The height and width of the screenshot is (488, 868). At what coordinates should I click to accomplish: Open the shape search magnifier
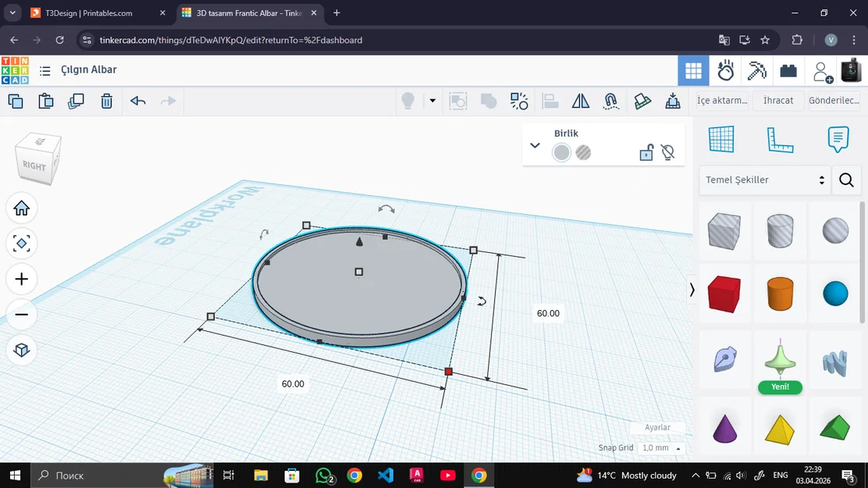click(x=846, y=180)
